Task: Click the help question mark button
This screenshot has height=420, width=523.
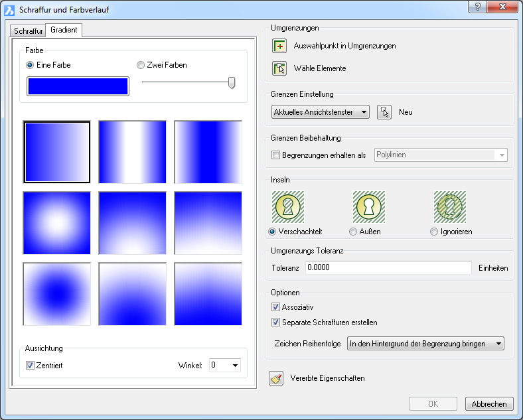Action: point(477,7)
